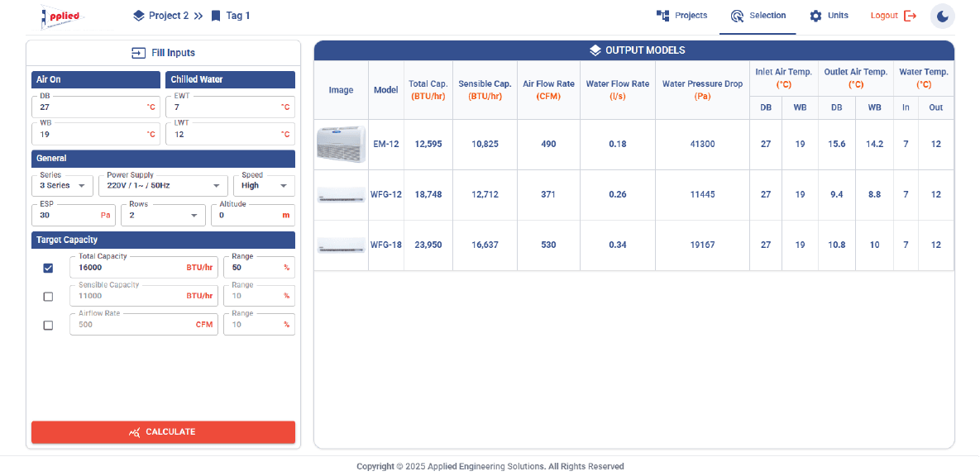This screenshot has height=476, width=980.
Task: Open the Rows dropdown
Action: tap(163, 215)
